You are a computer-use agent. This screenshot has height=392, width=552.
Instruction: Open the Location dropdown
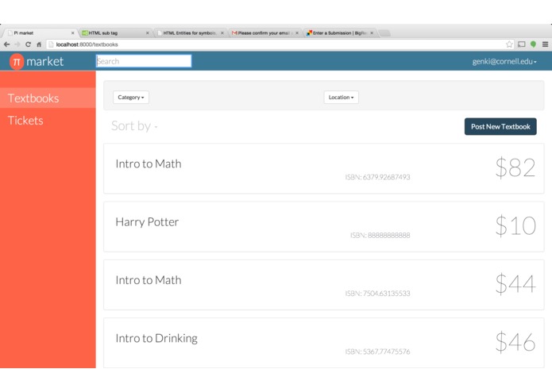tap(341, 98)
